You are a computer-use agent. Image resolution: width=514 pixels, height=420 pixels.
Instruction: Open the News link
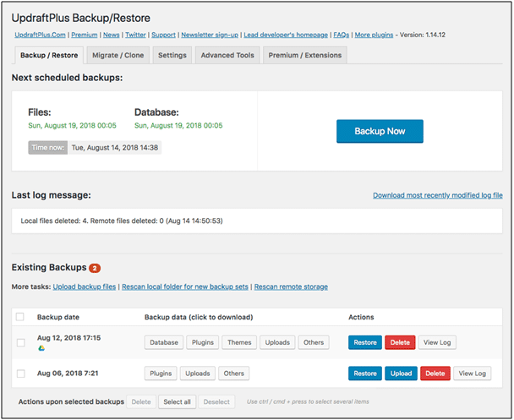point(112,35)
